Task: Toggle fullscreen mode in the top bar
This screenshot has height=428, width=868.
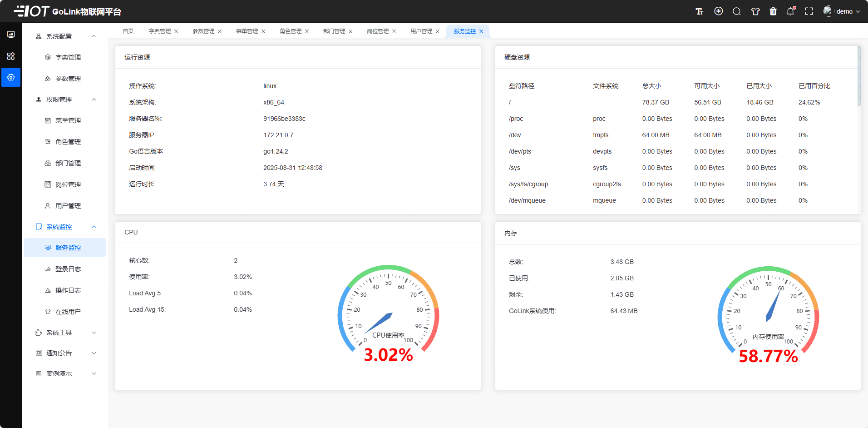Action: (809, 11)
